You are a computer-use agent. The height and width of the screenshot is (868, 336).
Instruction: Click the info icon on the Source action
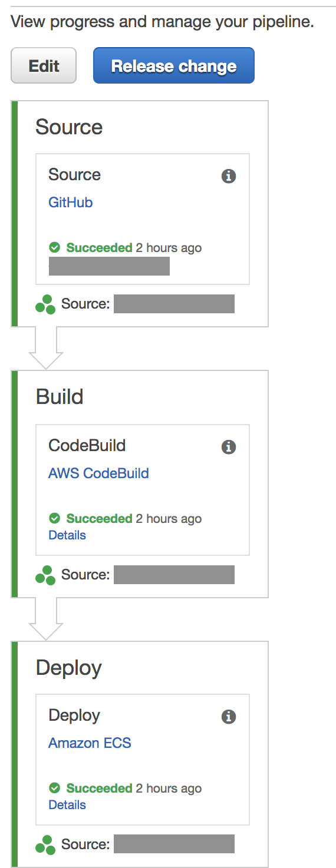(229, 176)
